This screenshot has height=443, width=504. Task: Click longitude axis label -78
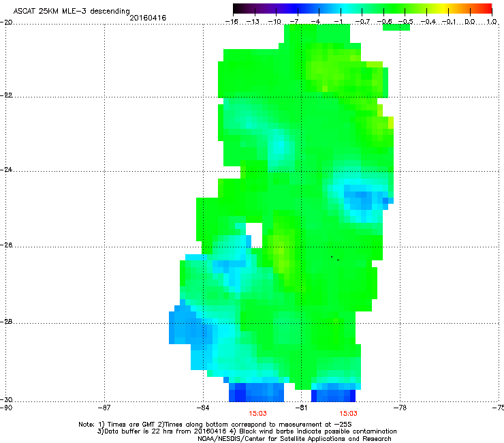point(400,408)
